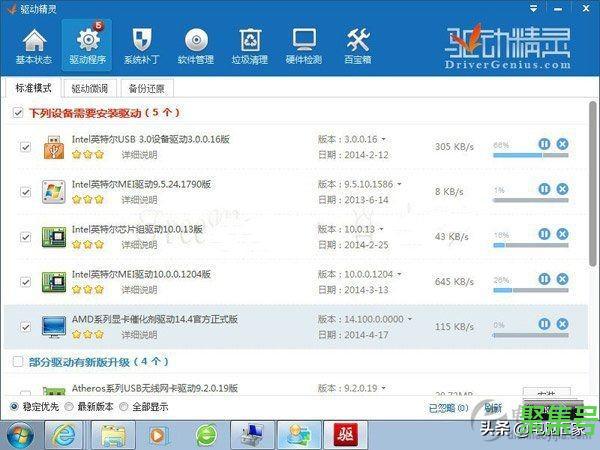Select the 最新版本 radio option

coord(69,408)
